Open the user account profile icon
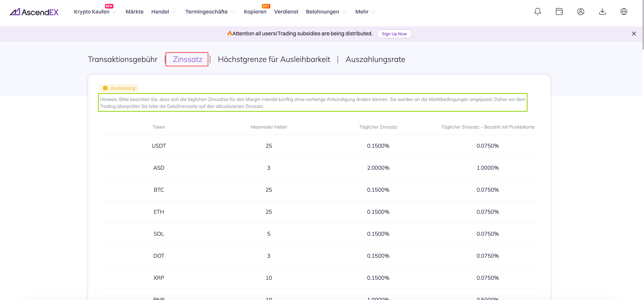The width and height of the screenshot is (644, 300). [x=581, y=12]
